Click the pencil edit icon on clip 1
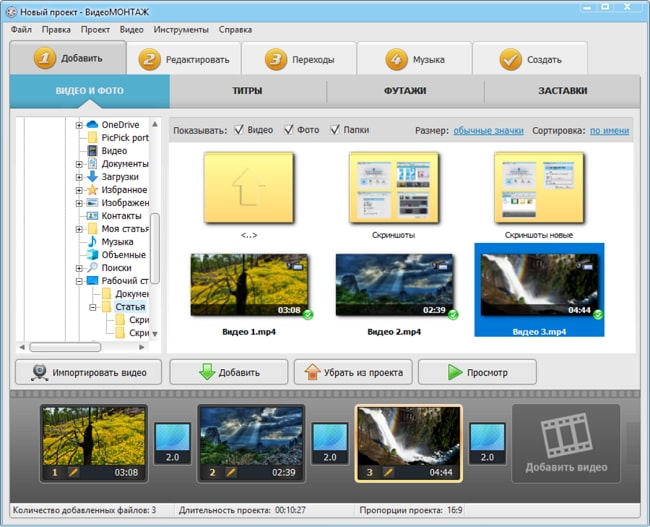The height and width of the screenshot is (527, 650). pyautogui.click(x=72, y=471)
